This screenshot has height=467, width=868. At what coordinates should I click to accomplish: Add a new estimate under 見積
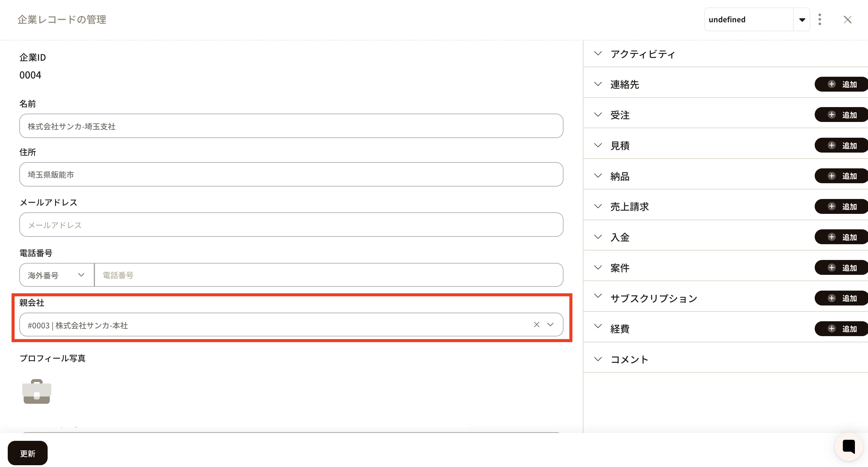tap(842, 145)
